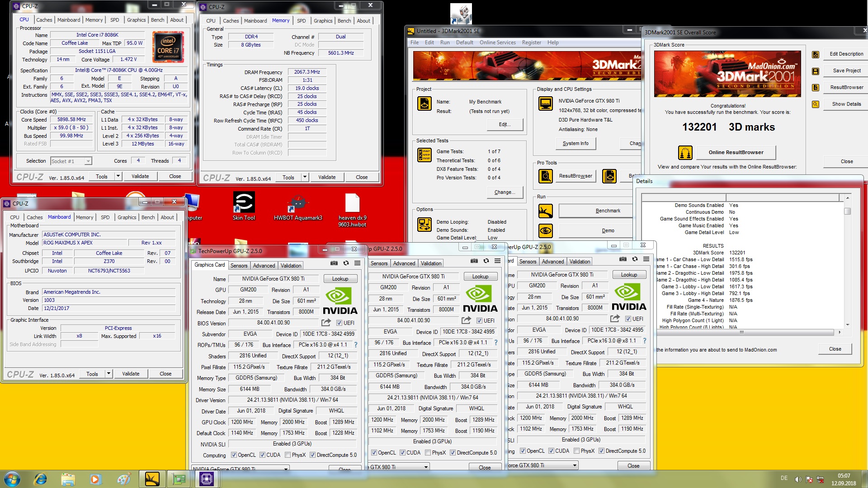
Task: Click BIOS Version field in first GPU-Z
Action: (x=274, y=323)
